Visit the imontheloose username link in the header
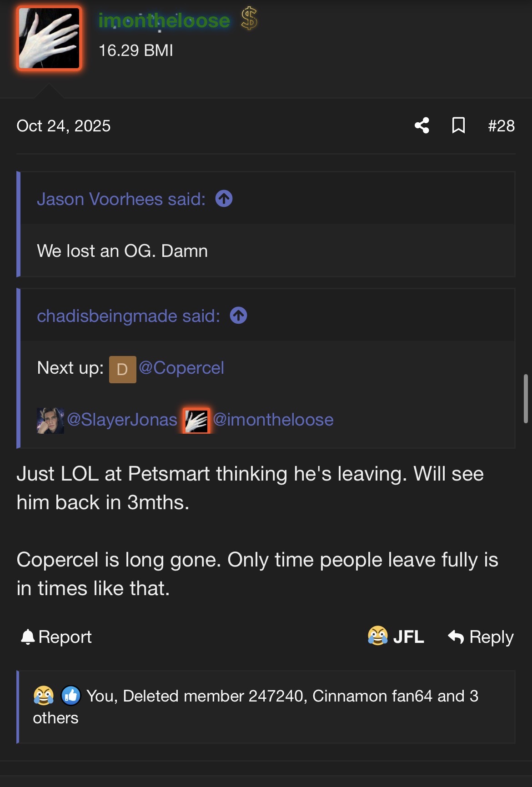532x787 pixels. pyautogui.click(x=164, y=20)
